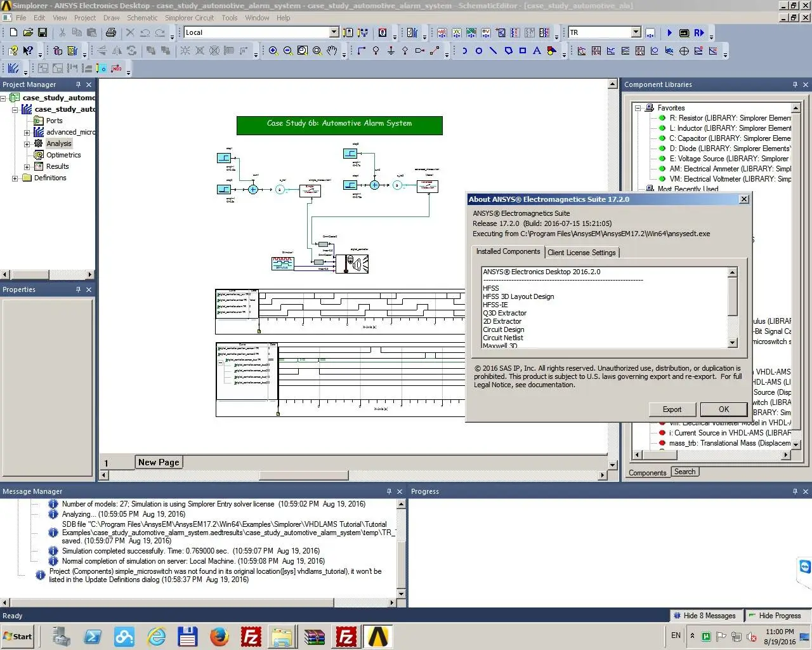Open Firefox from the taskbar

219,636
